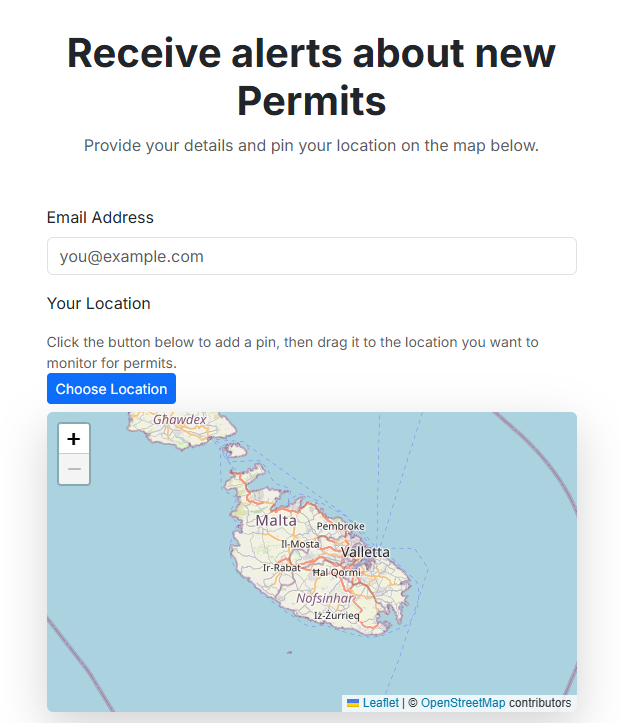Select Il-Mosta on the map

[x=300, y=544]
